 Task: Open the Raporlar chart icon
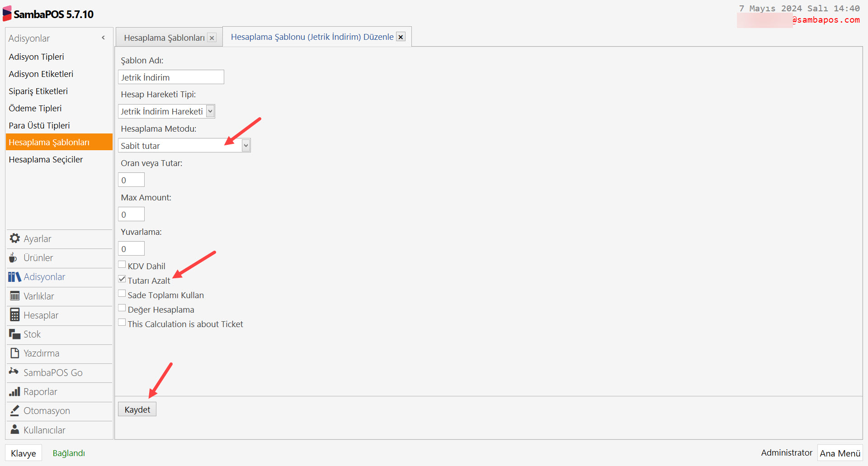pos(15,392)
